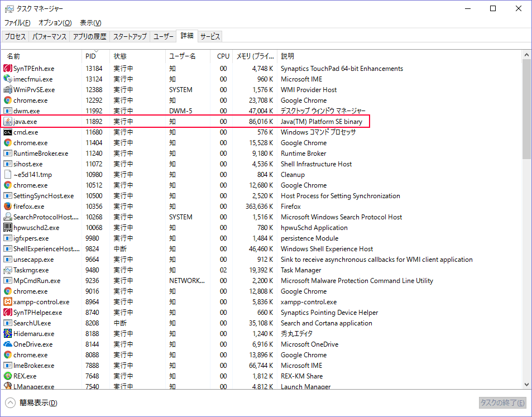Click the ImeBroker.exe icon
This screenshot has height=417, width=532.
tap(8, 366)
